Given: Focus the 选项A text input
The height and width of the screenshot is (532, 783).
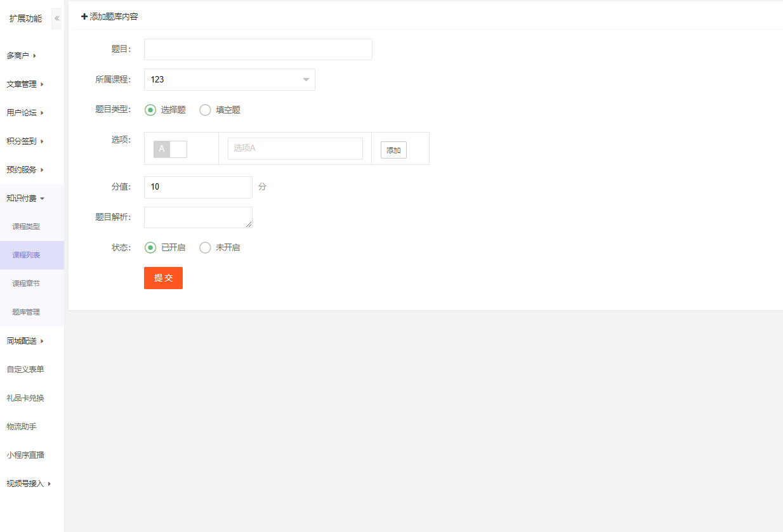Looking at the screenshot, I should click(x=295, y=148).
